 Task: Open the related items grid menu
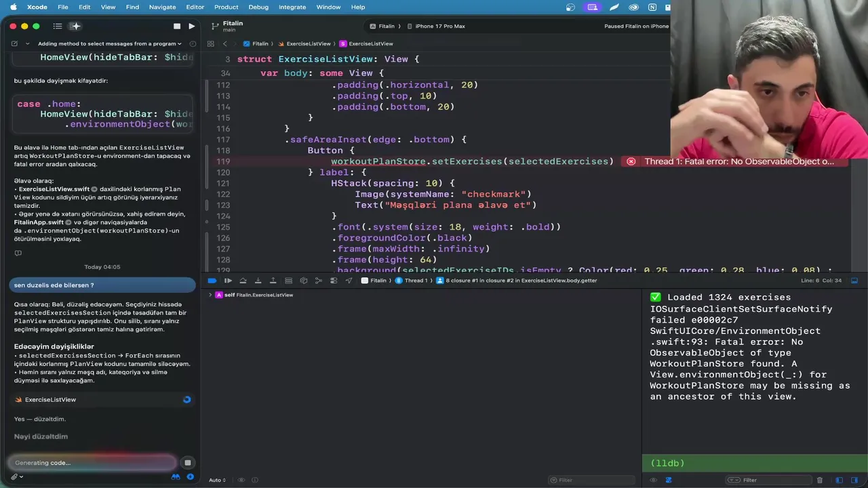(211, 43)
